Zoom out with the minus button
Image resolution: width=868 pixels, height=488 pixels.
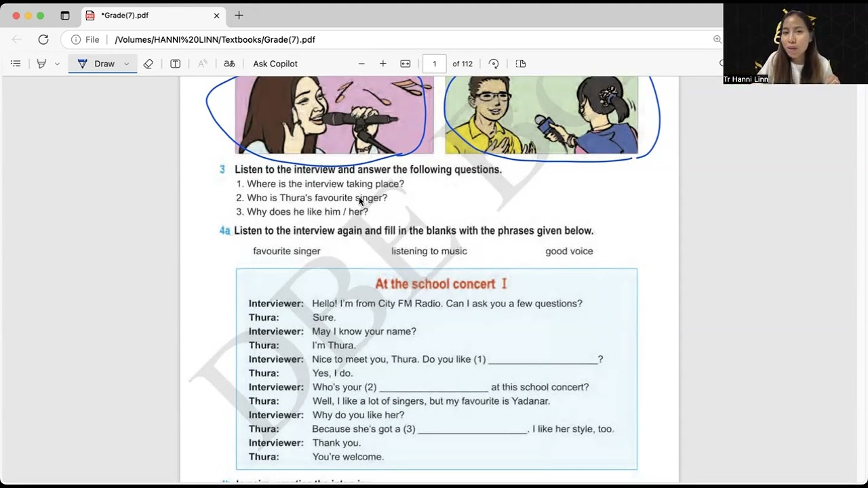tap(361, 64)
